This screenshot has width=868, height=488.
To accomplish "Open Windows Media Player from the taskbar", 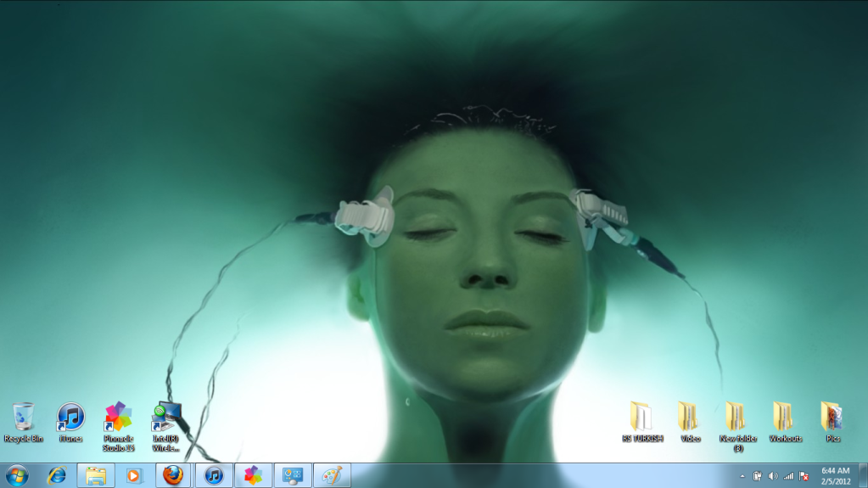I will [x=134, y=475].
